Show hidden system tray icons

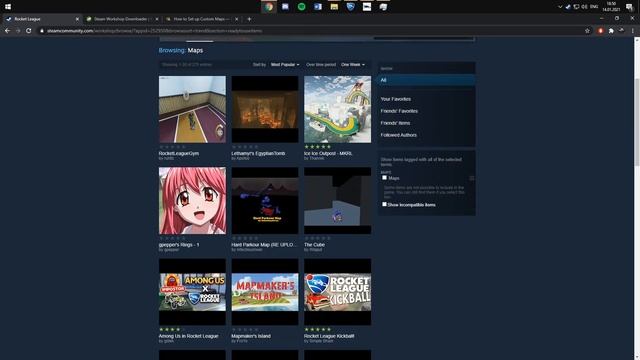(560, 7)
